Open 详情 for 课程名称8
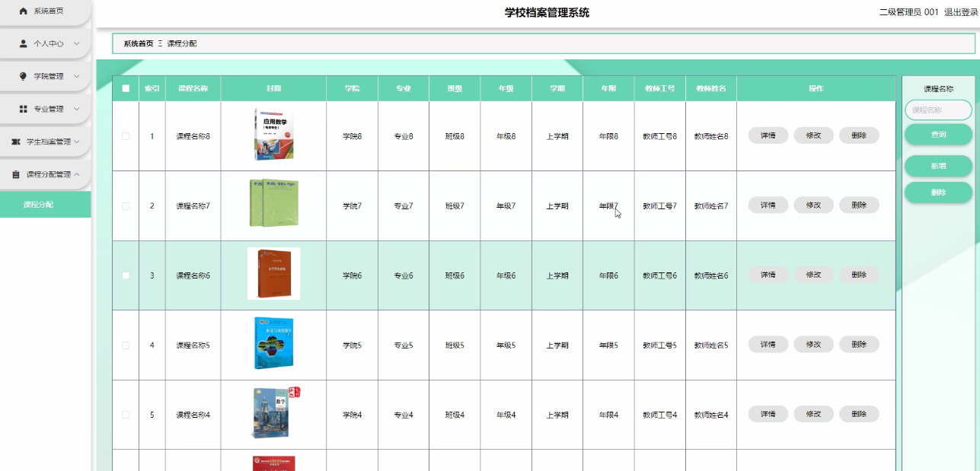The height and width of the screenshot is (471, 980). point(768,135)
